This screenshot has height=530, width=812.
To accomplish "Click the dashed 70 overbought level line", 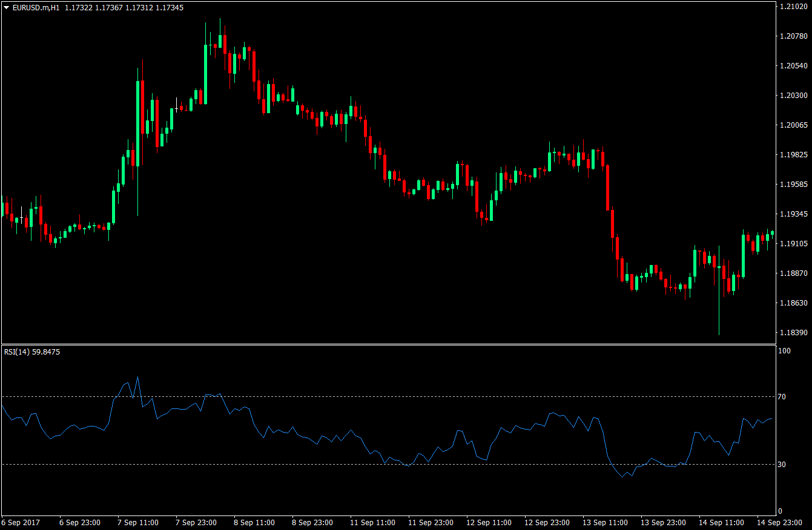I will [394, 396].
